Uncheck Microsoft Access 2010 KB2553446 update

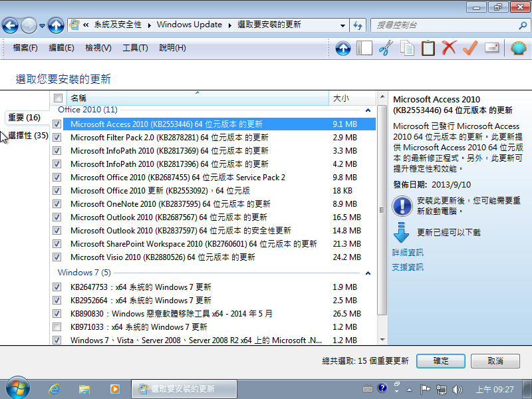click(x=57, y=124)
